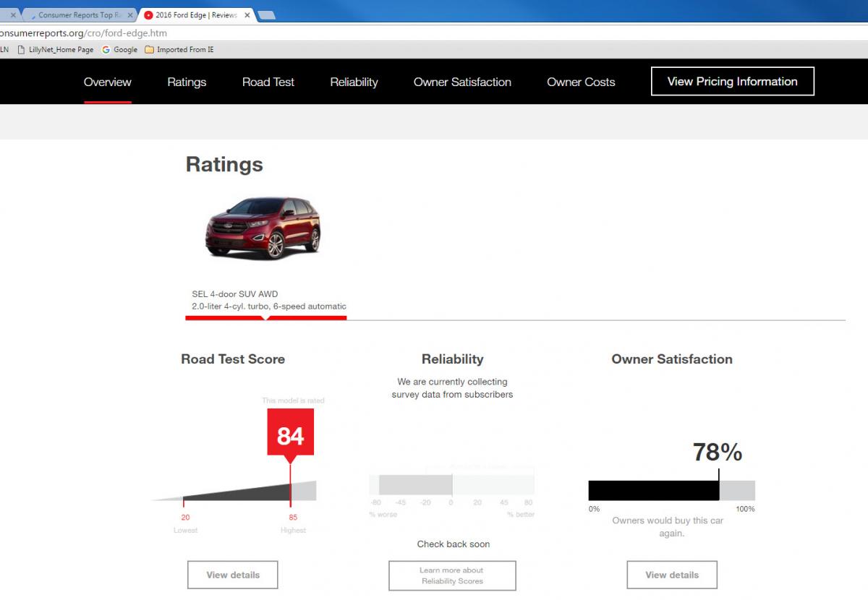Click the 0% label under satisfaction bar
This screenshot has height=600, width=868.
click(594, 509)
